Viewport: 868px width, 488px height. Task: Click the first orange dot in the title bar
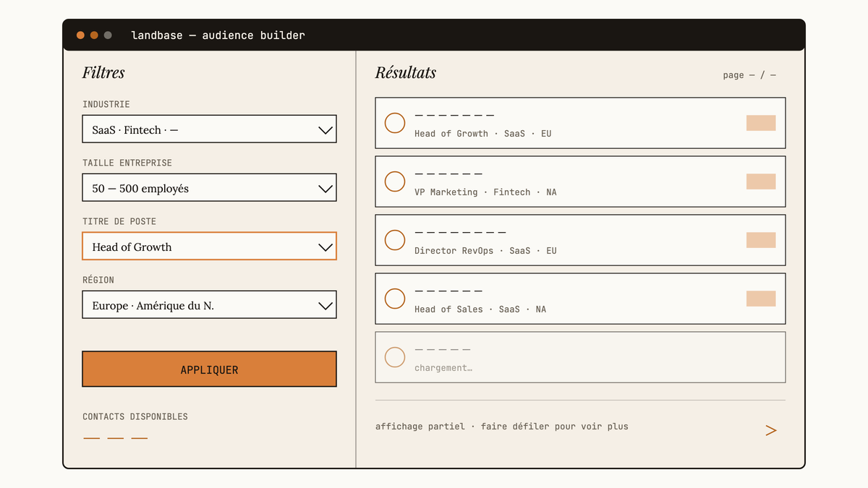[80, 35]
